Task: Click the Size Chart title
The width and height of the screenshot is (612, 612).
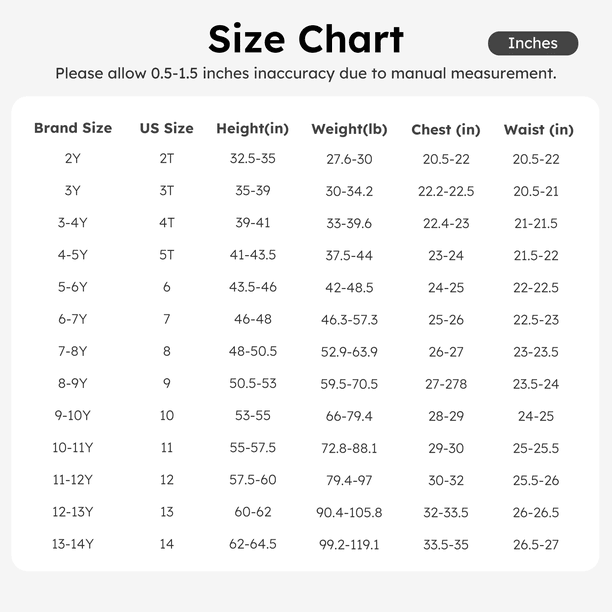Action: click(x=306, y=39)
